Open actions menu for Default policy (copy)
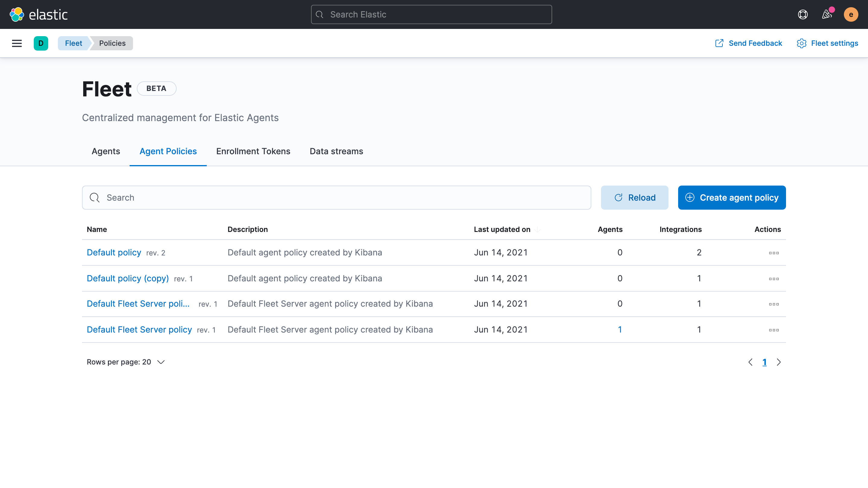Screen dimensions: 868x488 point(774,279)
